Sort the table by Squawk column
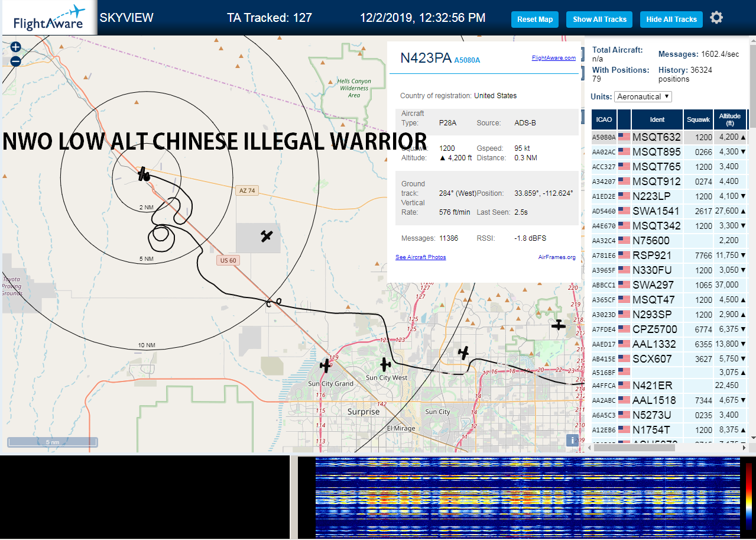Screen dimensions: 756x540 pyautogui.click(x=698, y=119)
